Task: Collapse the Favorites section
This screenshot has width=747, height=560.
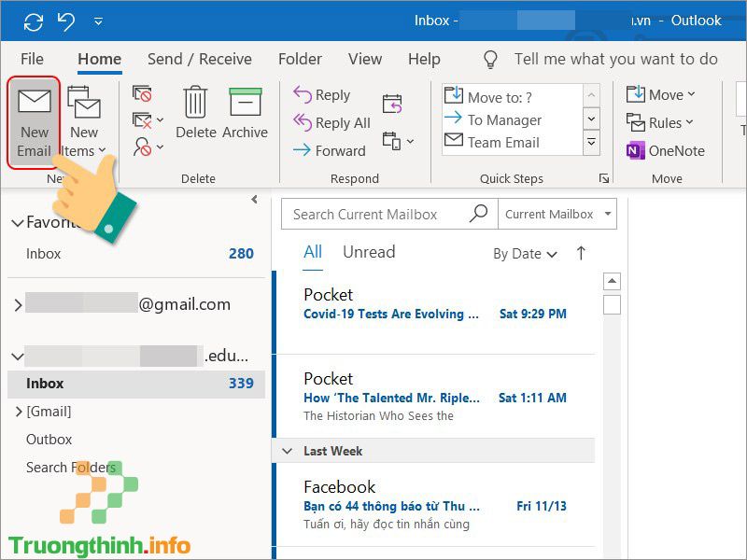Action: click(18, 223)
